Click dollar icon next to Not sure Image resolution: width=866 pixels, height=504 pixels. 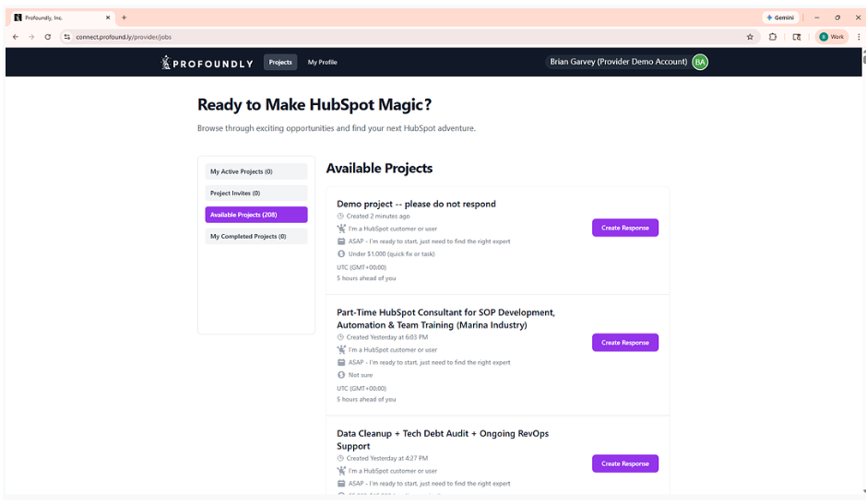(x=341, y=375)
